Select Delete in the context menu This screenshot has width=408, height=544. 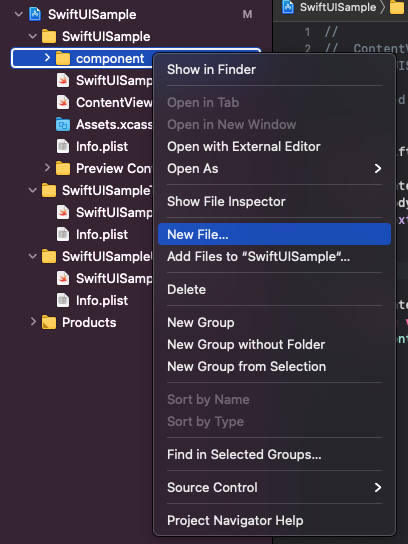pos(274,289)
